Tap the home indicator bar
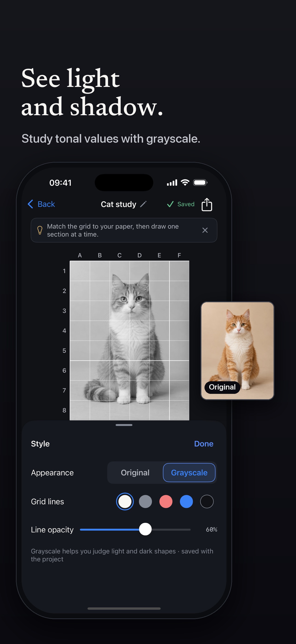The height and width of the screenshot is (644, 296). click(124, 608)
